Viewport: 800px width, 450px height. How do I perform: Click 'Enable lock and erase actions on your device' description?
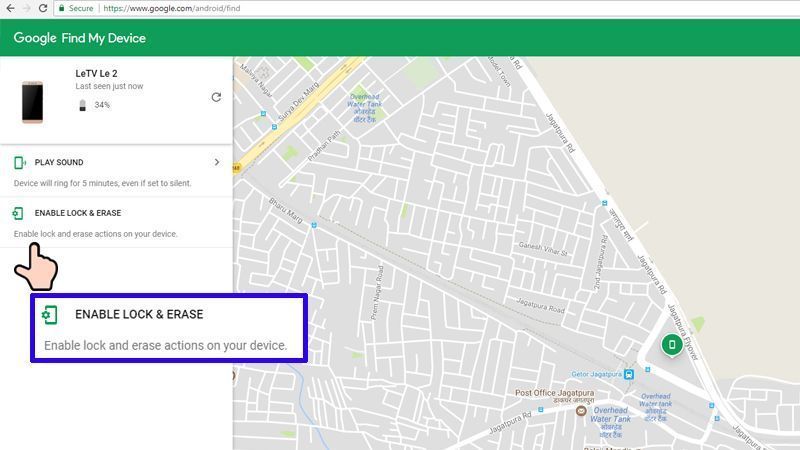point(95,234)
